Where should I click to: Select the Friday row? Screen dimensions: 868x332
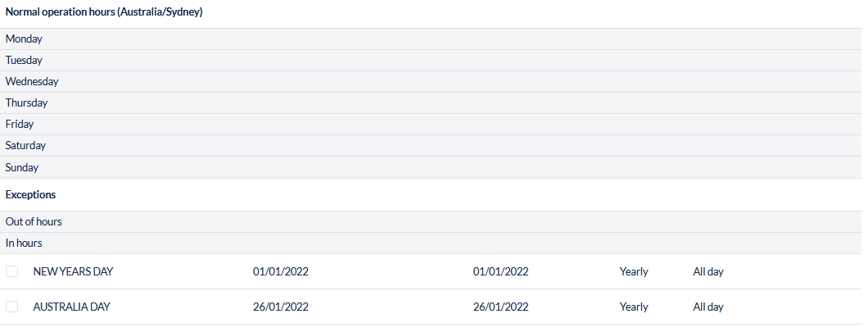(x=20, y=124)
